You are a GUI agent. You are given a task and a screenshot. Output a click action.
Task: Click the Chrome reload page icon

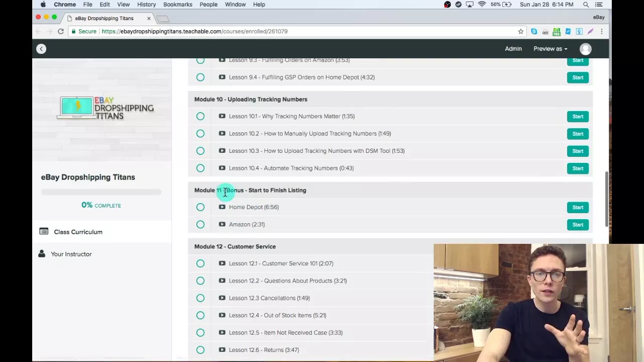tap(60, 31)
